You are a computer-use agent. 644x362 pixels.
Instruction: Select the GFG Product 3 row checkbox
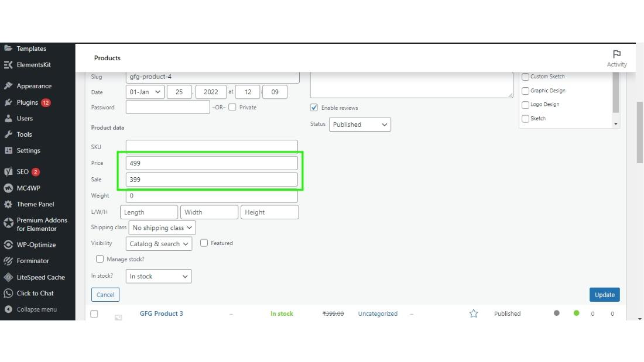coord(94,313)
